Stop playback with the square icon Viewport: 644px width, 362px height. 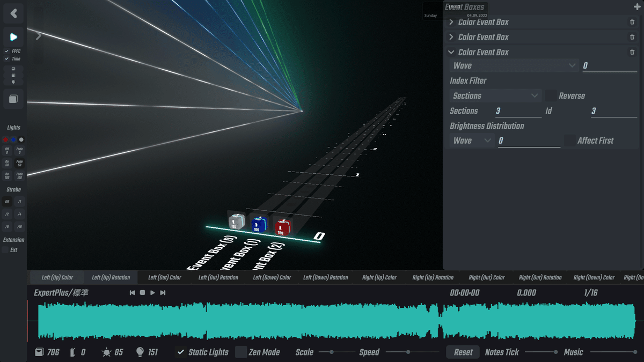142,293
